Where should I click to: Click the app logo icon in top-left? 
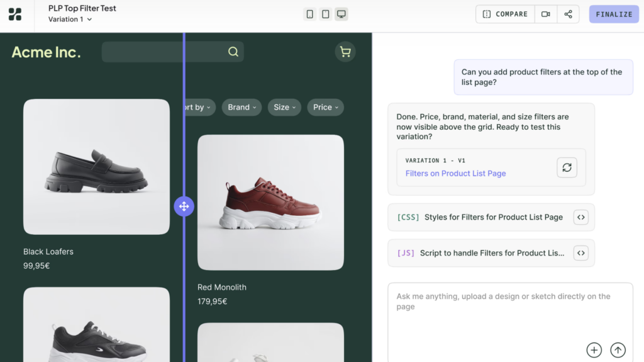point(15,14)
